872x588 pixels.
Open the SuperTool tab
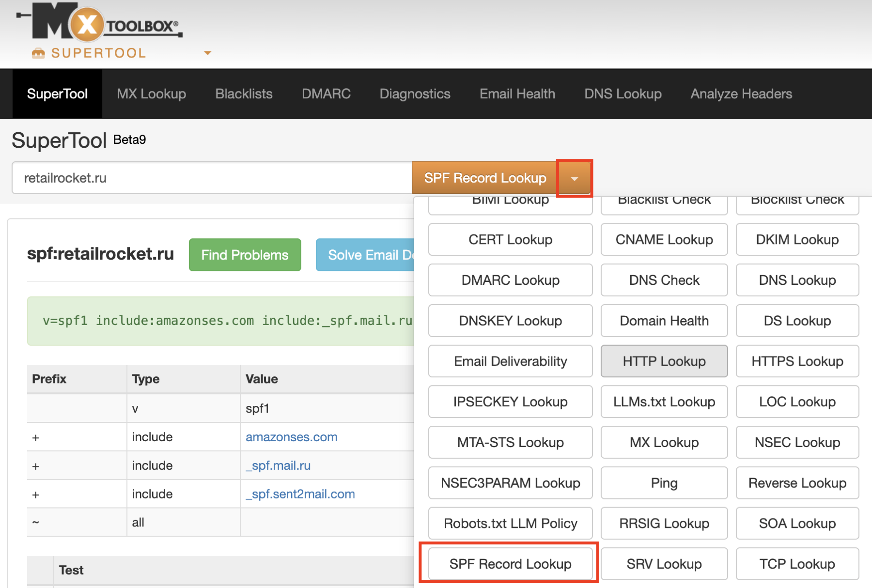pos(57,93)
